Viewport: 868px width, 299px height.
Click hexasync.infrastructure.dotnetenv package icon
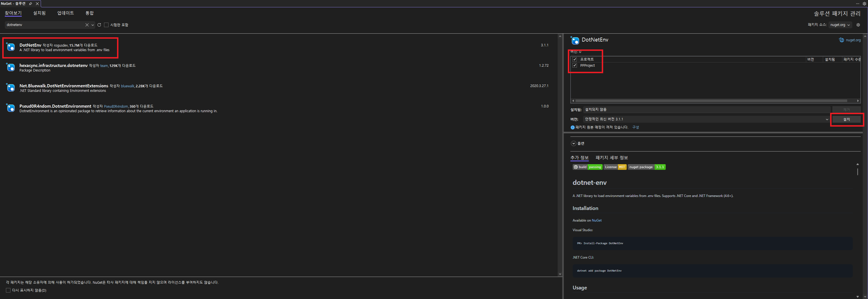coord(10,68)
